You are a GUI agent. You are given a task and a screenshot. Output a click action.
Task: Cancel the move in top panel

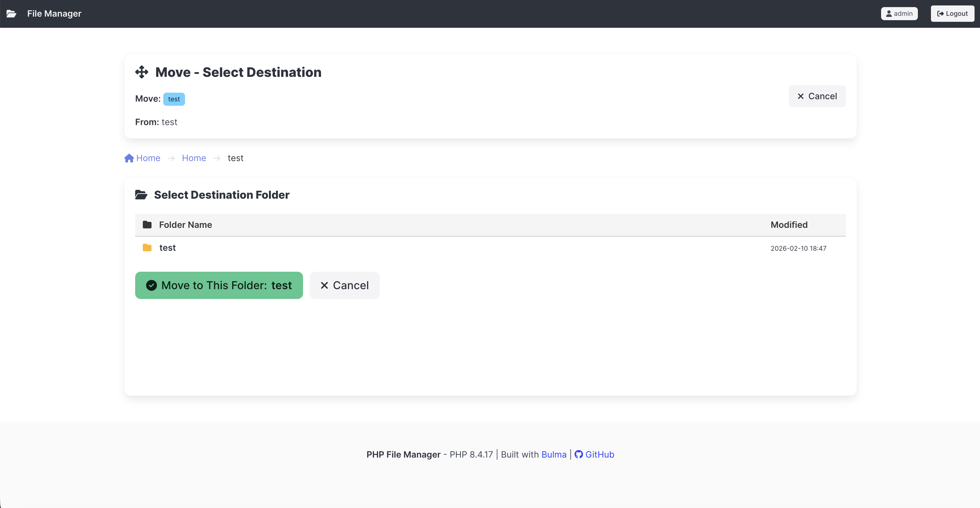(x=817, y=96)
